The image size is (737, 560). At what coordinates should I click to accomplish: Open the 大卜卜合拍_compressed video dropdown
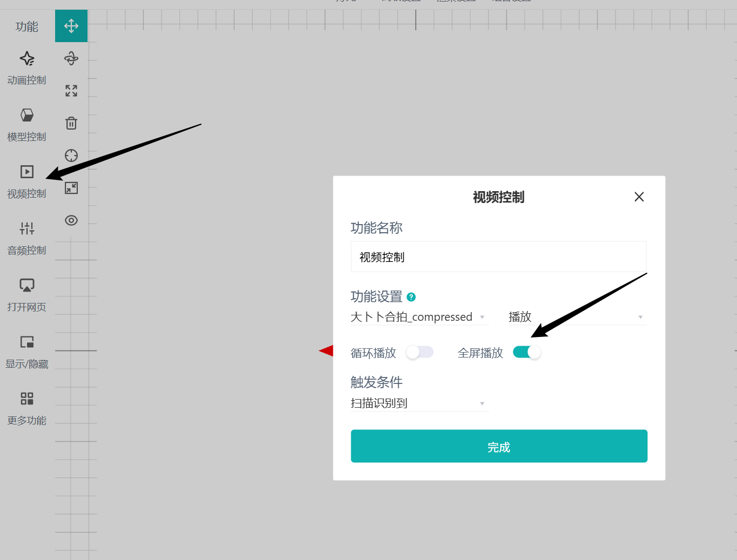tap(419, 317)
